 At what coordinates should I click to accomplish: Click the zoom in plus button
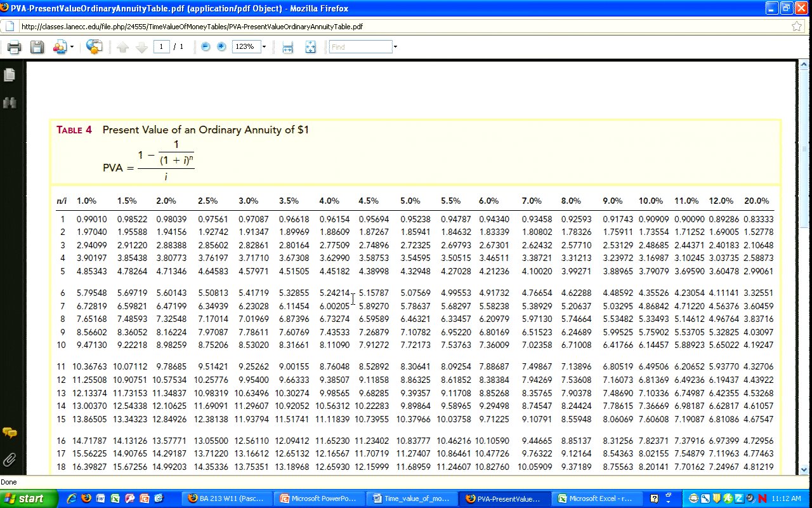(221, 47)
